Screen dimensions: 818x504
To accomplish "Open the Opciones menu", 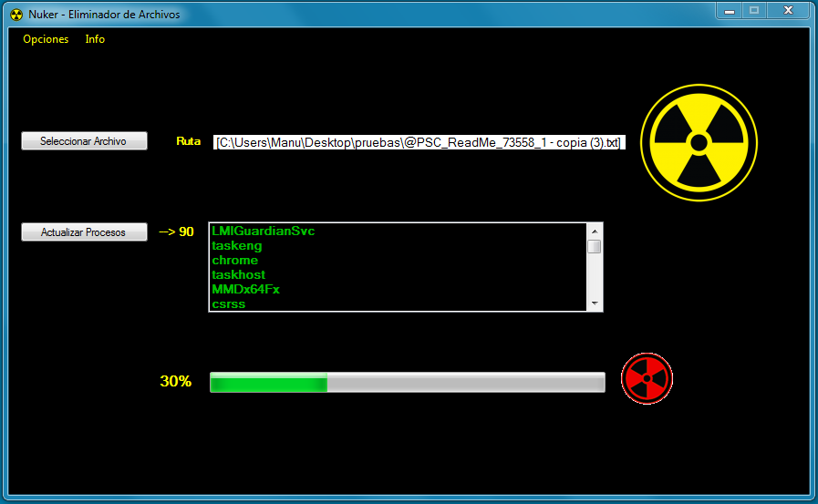I will 46,39.
